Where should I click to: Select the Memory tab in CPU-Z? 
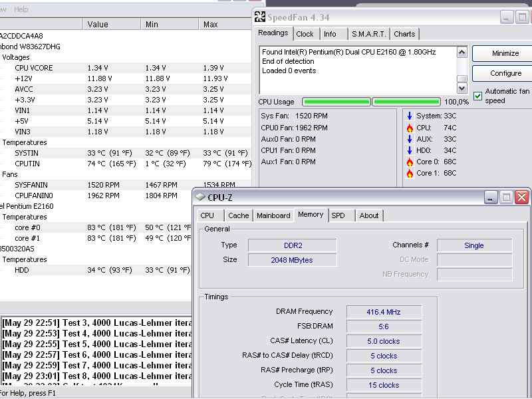[311, 214]
